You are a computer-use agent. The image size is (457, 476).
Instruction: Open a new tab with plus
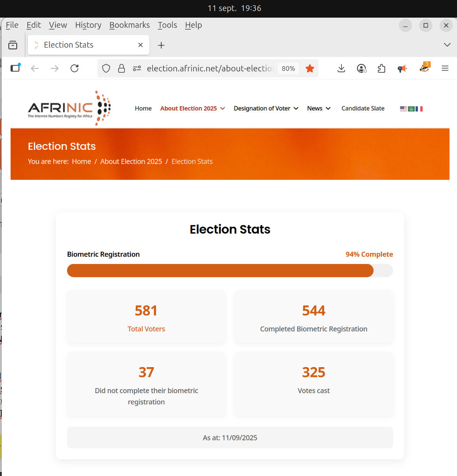pos(161,45)
